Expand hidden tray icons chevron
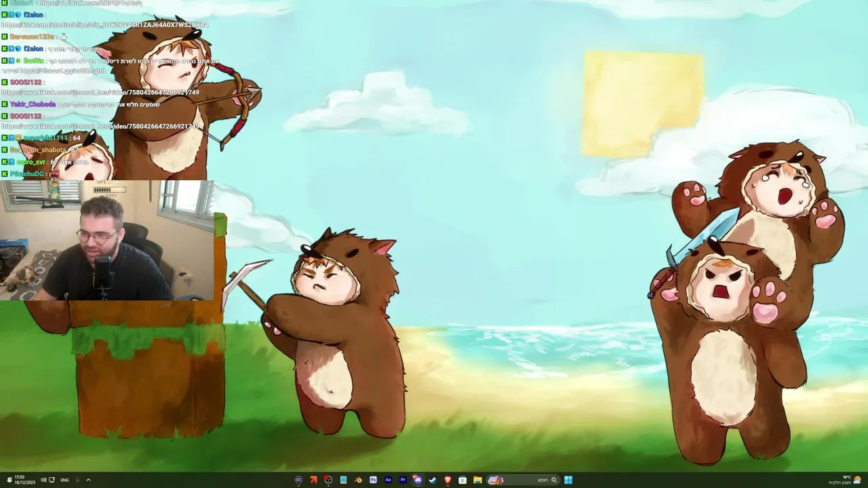The image size is (868, 488). click(88, 480)
